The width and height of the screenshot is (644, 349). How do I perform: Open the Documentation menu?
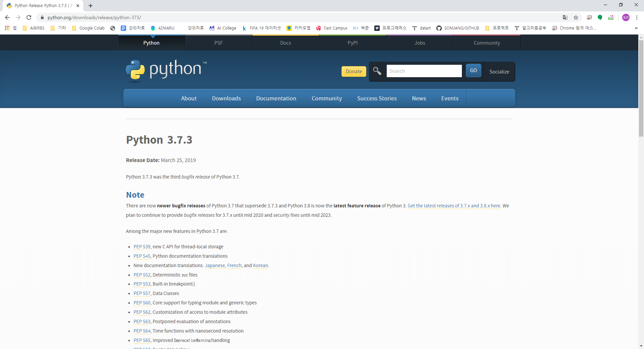coord(276,98)
